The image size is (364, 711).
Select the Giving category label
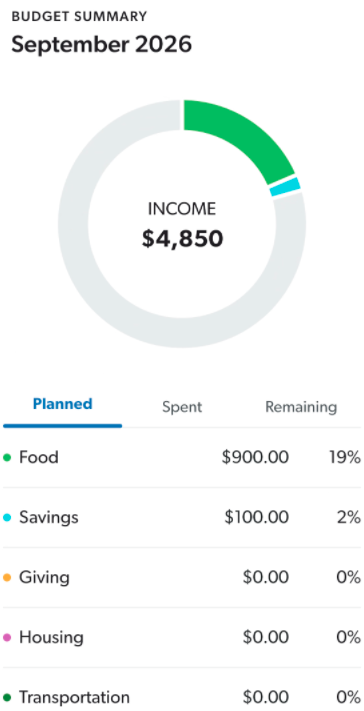pos(44,578)
